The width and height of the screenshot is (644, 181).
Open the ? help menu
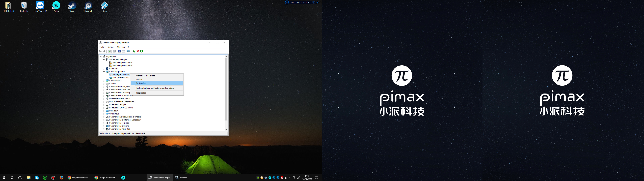[128, 47]
